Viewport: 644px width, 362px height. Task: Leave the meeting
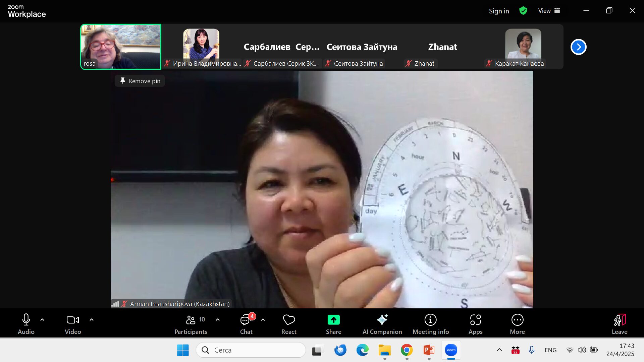tap(619, 324)
